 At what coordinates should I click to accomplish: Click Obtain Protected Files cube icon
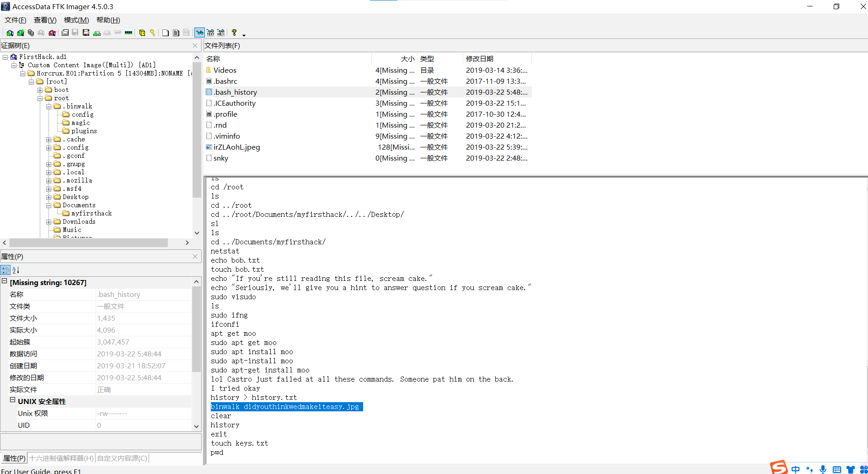142,32
